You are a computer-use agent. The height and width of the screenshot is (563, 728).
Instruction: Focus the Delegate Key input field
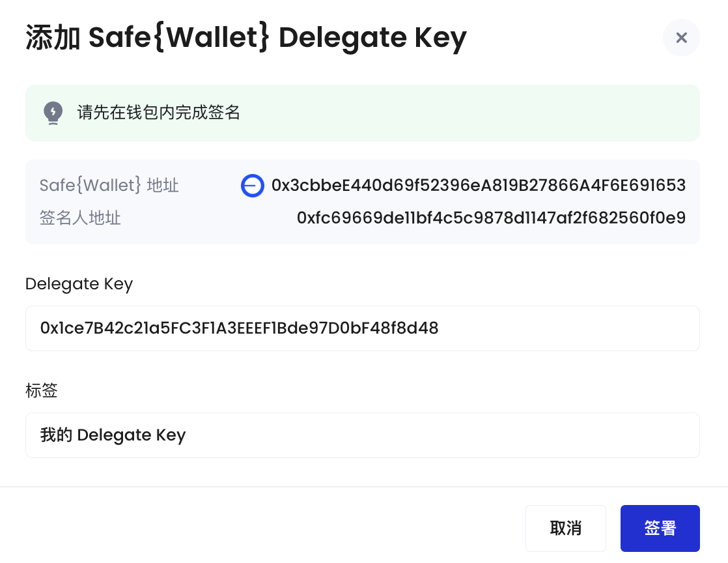pos(363,328)
